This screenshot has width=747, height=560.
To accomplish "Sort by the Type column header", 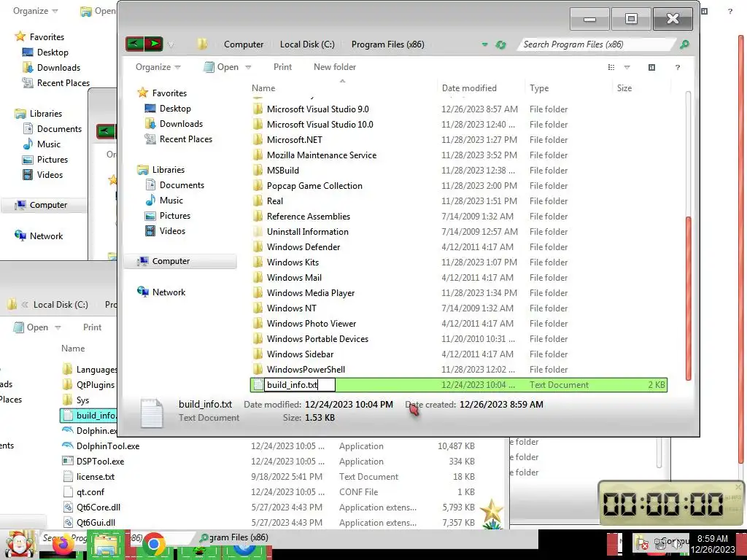I will coord(539,88).
